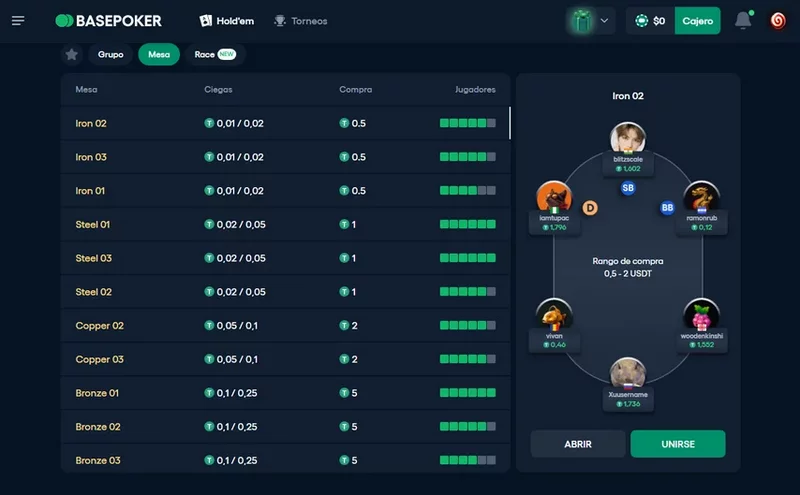Click the favorites star filter
800x495 pixels.
click(x=71, y=55)
